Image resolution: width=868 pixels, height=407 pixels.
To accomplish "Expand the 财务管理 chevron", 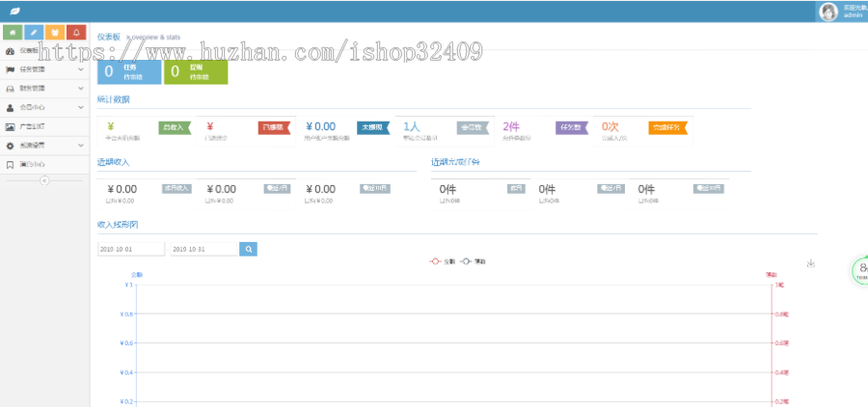I will coord(81,89).
